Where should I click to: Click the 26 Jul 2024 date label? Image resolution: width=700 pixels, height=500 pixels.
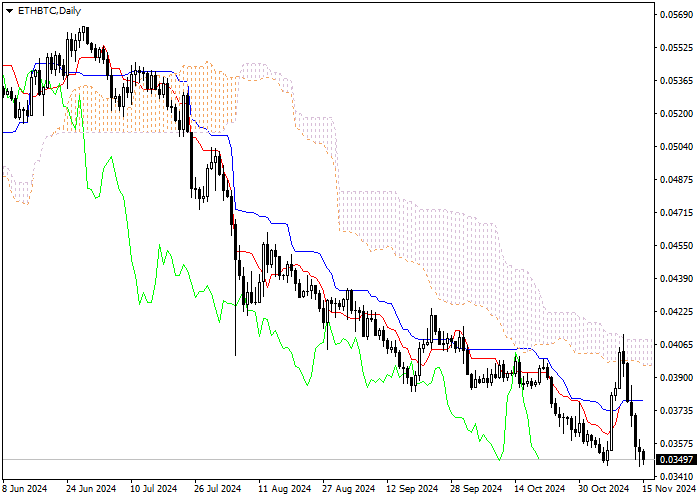[217, 489]
